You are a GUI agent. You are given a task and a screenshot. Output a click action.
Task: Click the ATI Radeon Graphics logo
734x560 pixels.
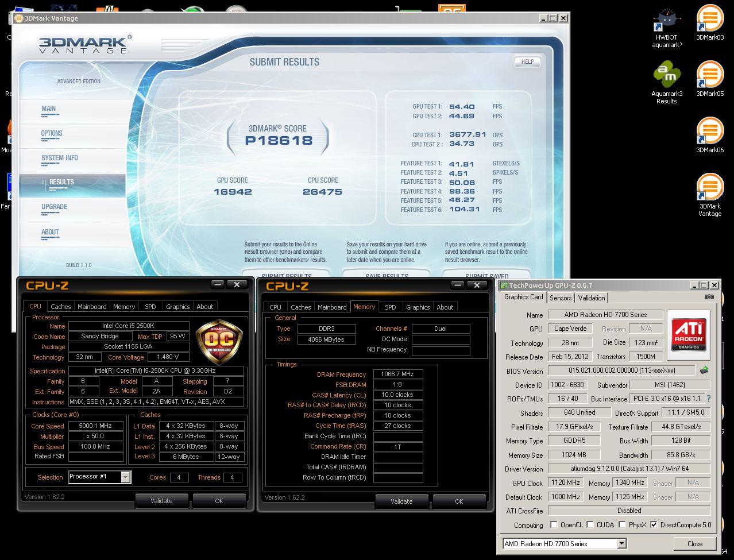pyautogui.click(x=689, y=335)
